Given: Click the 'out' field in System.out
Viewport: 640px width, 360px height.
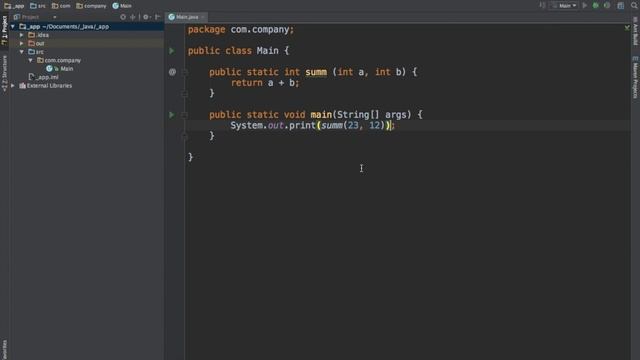Looking at the screenshot, I should tap(276, 125).
